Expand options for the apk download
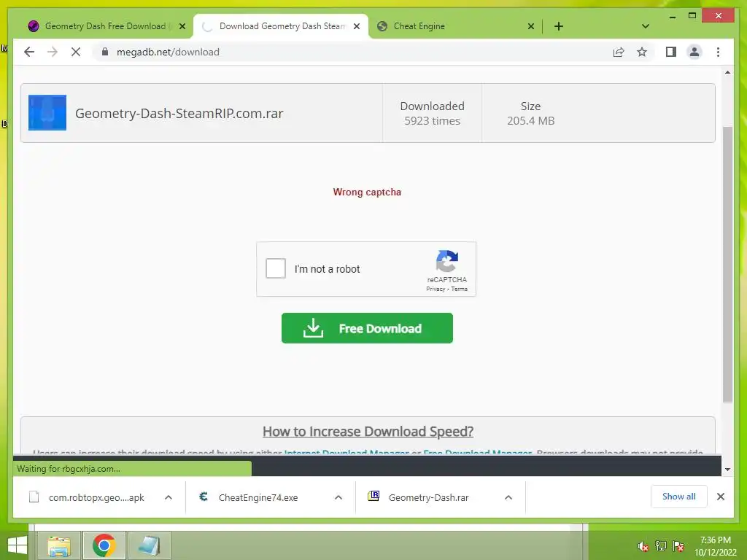 point(169,497)
